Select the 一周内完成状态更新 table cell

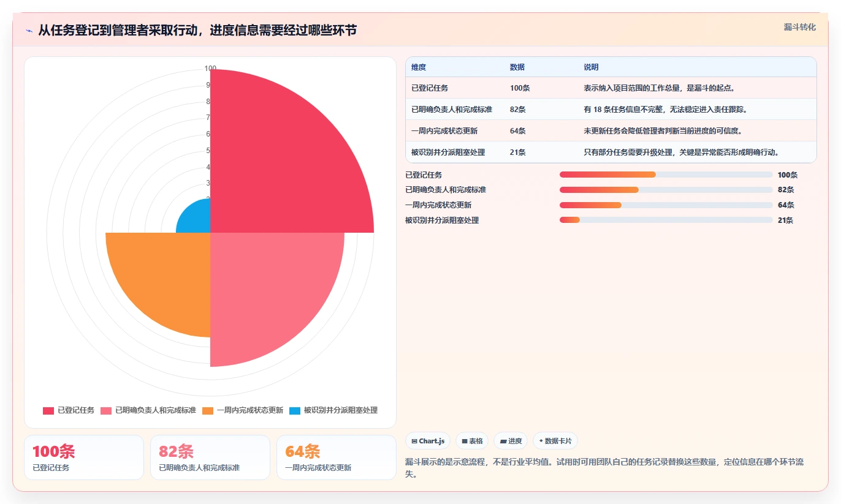[444, 131]
